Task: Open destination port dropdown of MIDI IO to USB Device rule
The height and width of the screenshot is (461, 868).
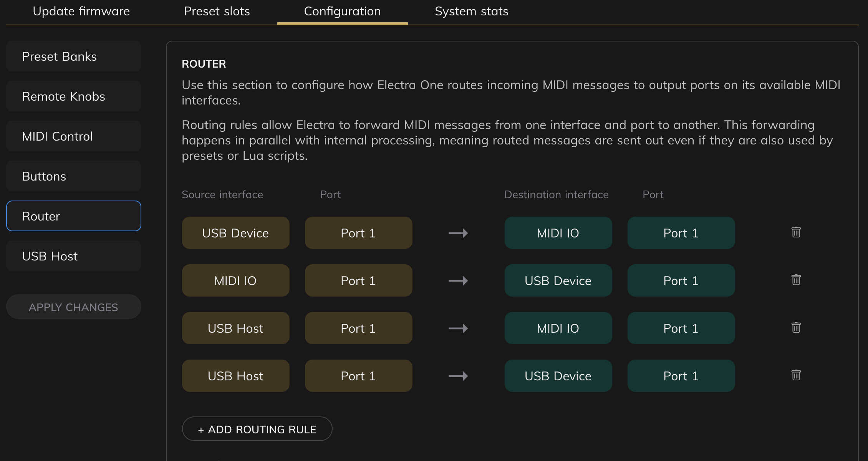Action: point(681,280)
